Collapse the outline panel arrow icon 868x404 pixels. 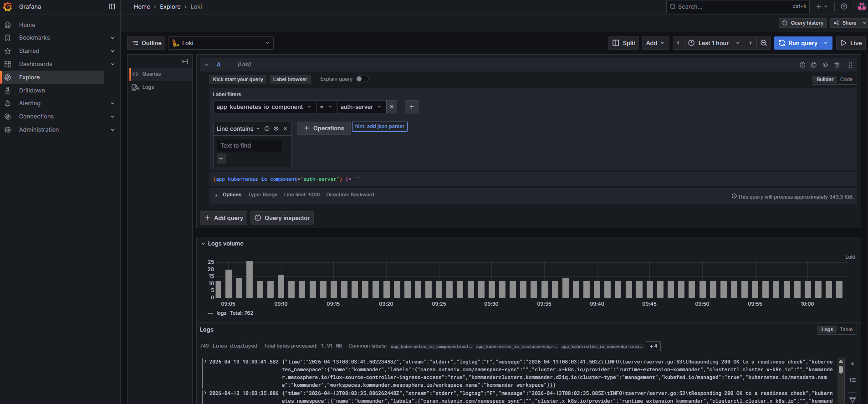(x=184, y=61)
